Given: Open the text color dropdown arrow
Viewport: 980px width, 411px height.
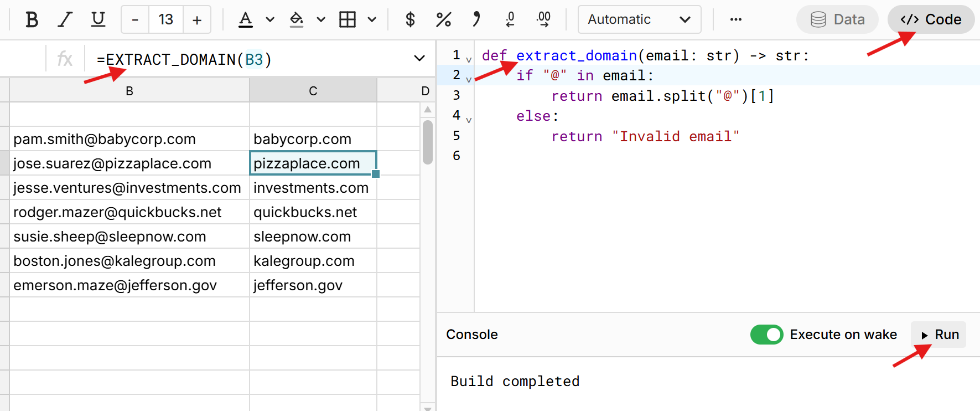Looking at the screenshot, I should point(270,20).
